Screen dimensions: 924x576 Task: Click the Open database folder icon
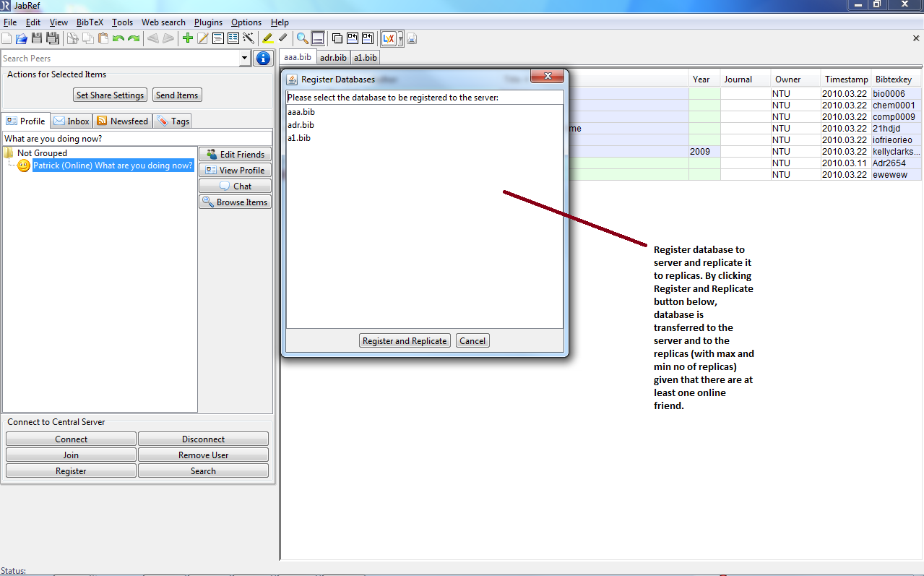pyautogui.click(x=22, y=38)
